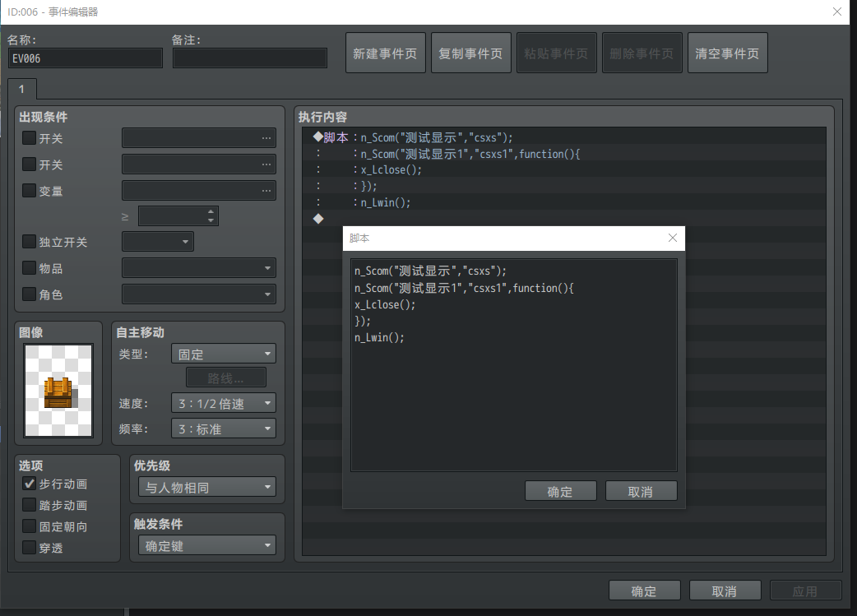This screenshot has width=857, height=616.
Task: Open the first 开关 switch selector ellipsis
Action: tap(266, 138)
